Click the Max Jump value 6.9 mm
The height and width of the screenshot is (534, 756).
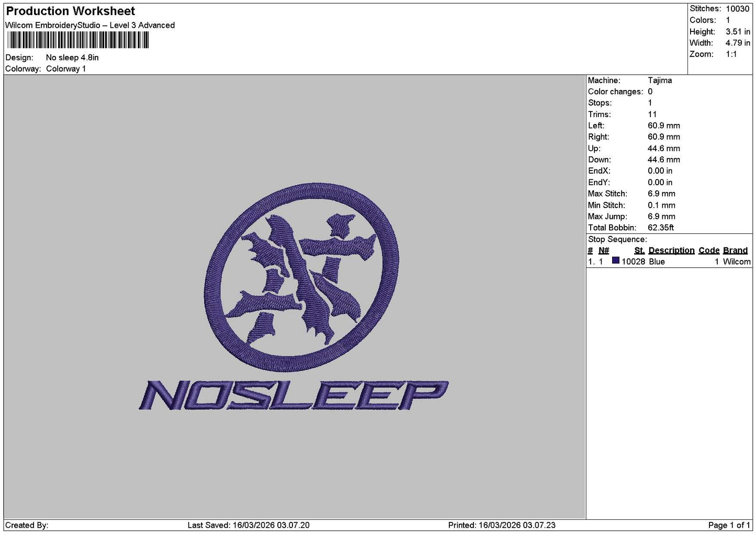coord(661,216)
